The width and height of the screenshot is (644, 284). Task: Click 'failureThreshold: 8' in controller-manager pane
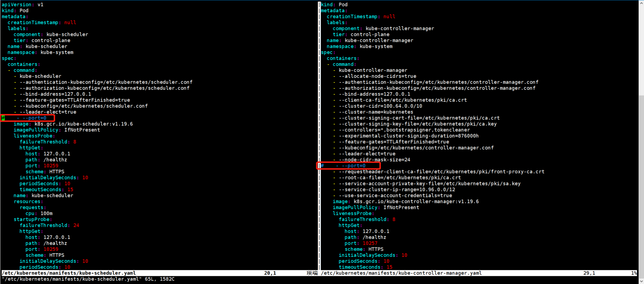367,219
